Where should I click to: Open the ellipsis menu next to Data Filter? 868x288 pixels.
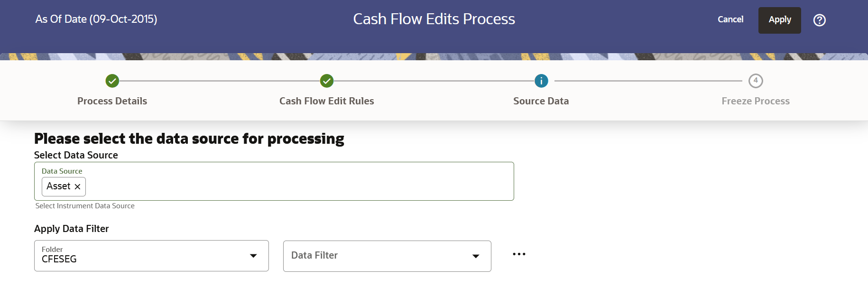(x=519, y=254)
